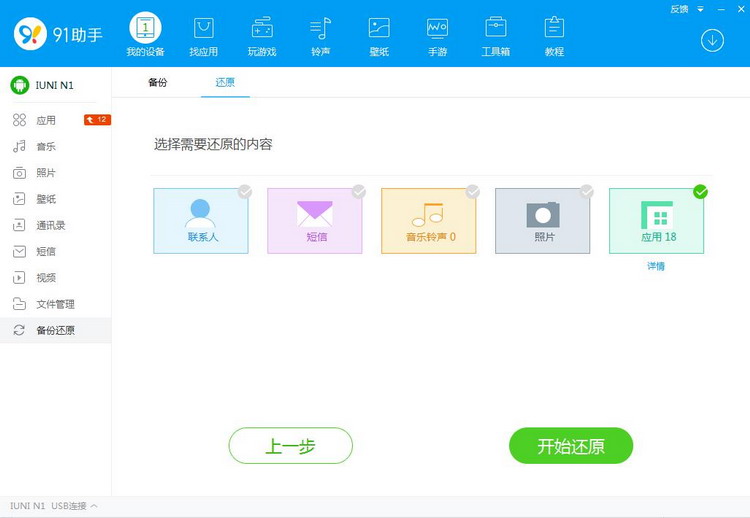Open the title bar dropdown menu arrow
The height and width of the screenshot is (518, 750).
(x=702, y=8)
